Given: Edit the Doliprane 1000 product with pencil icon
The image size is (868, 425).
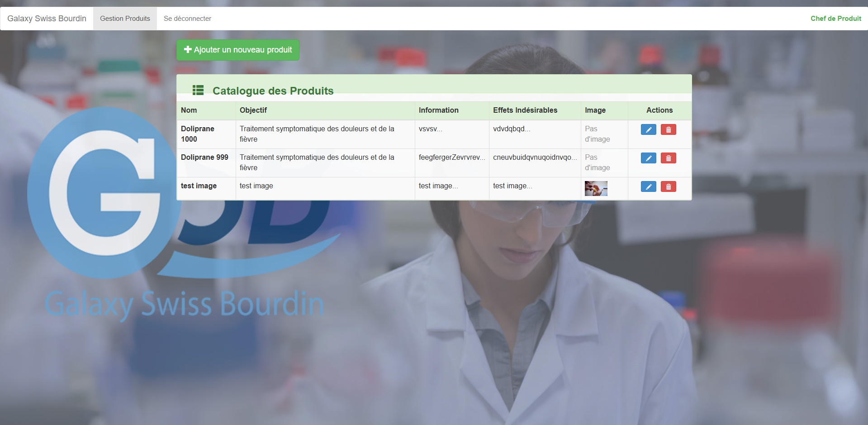Looking at the screenshot, I should (x=648, y=129).
